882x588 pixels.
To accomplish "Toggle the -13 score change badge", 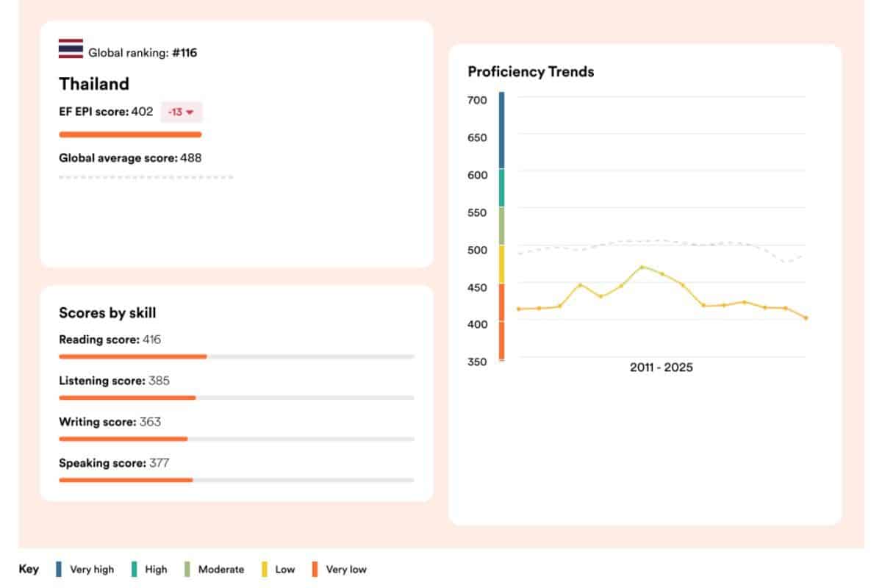I will [183, 112].
